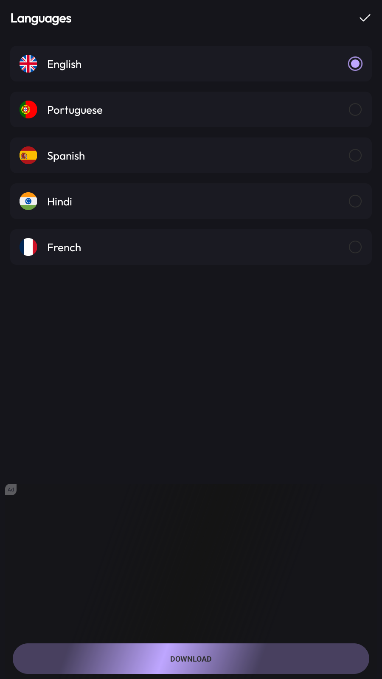
Task: Click the Languages page title
Action: pos(41,18)
